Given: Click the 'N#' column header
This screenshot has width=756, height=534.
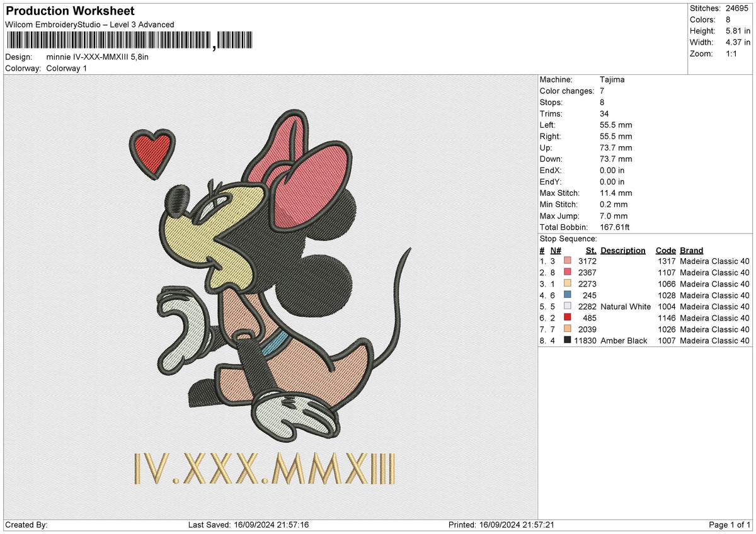Looking at the screenshot, I should [x=556, y=250].
